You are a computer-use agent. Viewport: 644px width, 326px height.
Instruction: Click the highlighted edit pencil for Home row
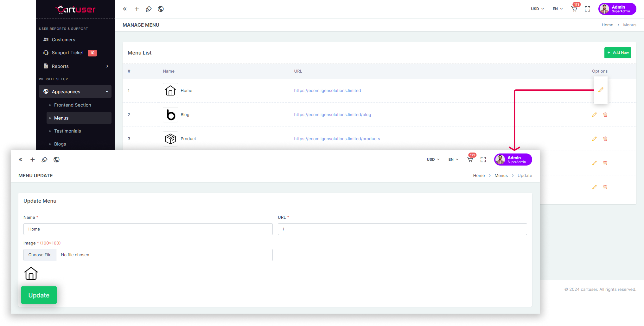[601, 90]
